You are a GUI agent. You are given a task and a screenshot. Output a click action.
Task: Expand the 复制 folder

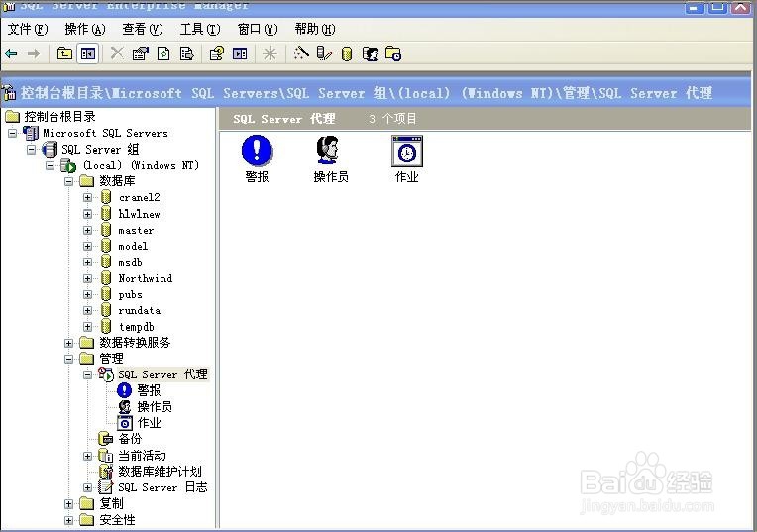click(69, 504)
